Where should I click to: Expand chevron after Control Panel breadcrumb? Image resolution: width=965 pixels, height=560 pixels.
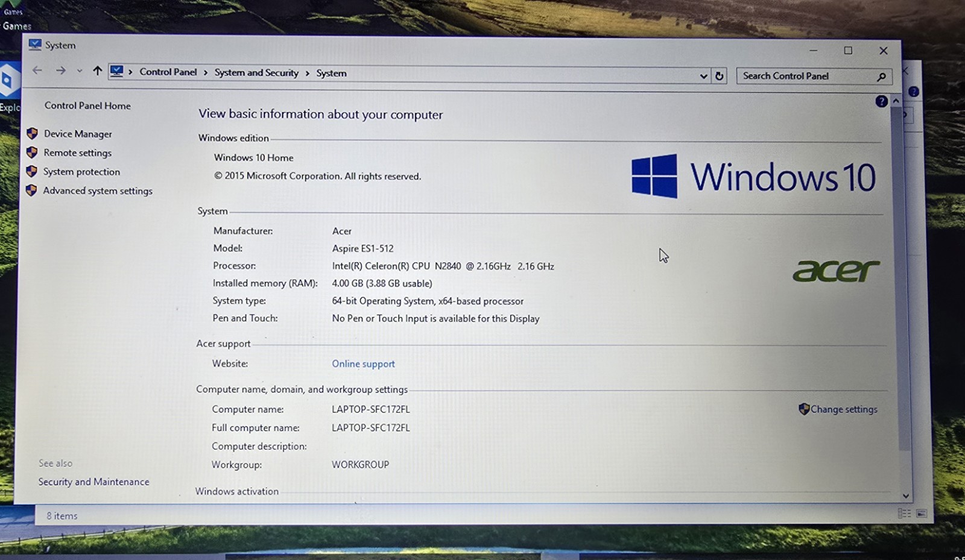coord(206,72)
